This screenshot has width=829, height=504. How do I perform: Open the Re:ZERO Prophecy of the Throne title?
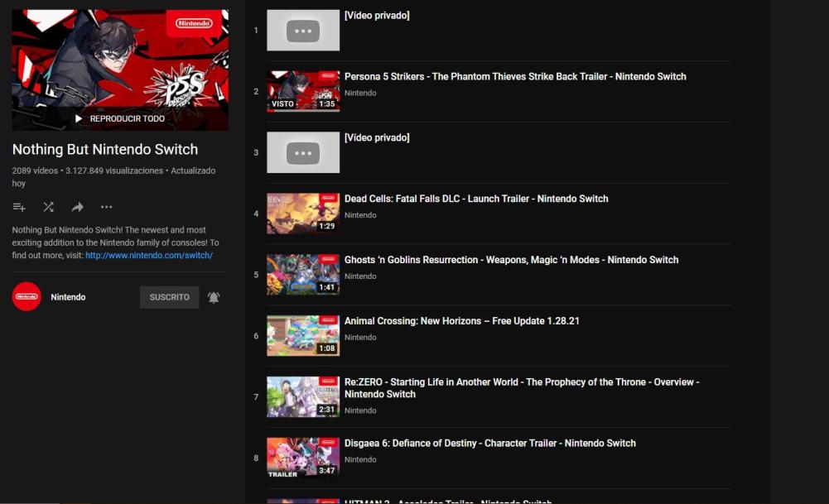click(522, 388)
